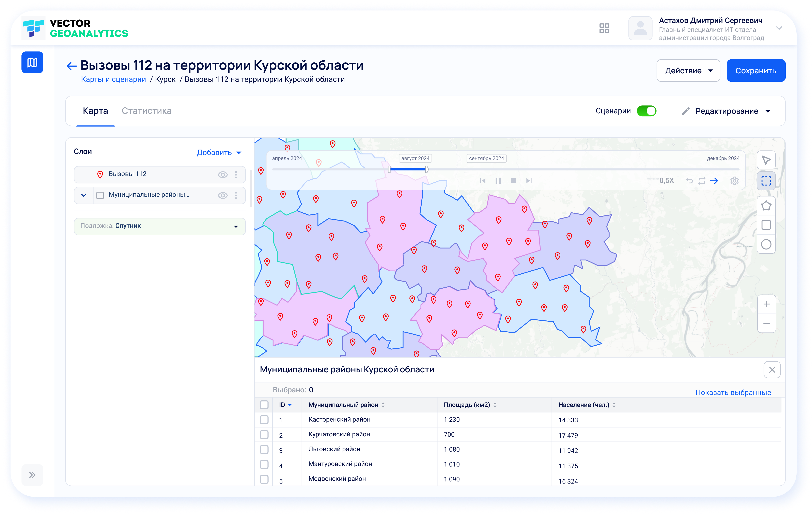
Task: Check the Касторенский район row checkbox
Action: 264,420
